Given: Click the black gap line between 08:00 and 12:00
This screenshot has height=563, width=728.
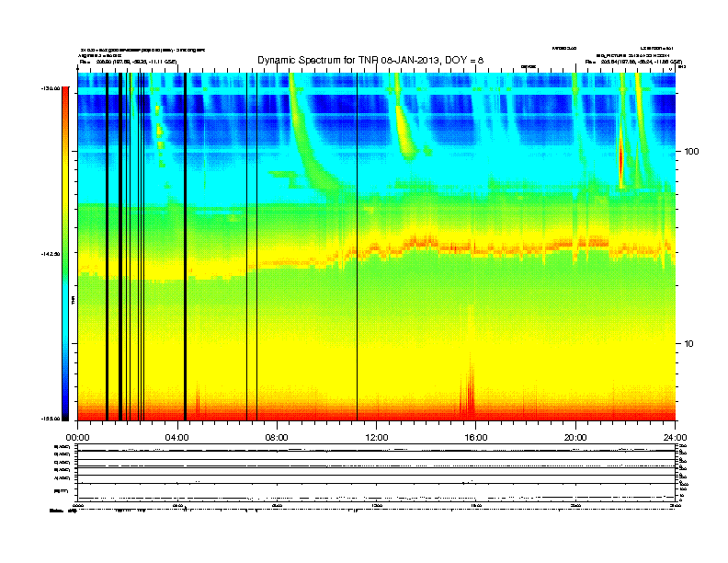Looking at the screenshot, I should click(x=357, y=247).
